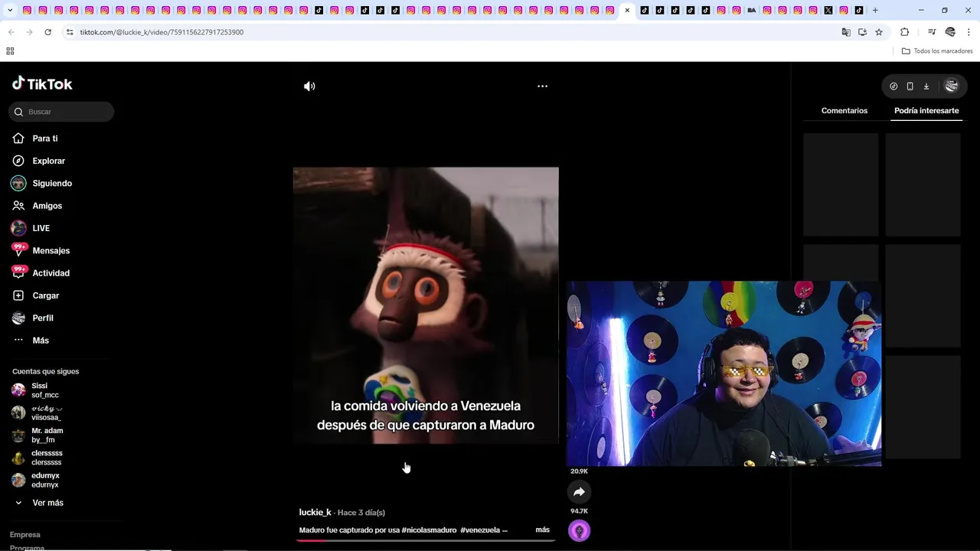Open Chrome three-dot menu
Screen dimensions: 980x551
[x=969, y=32]
